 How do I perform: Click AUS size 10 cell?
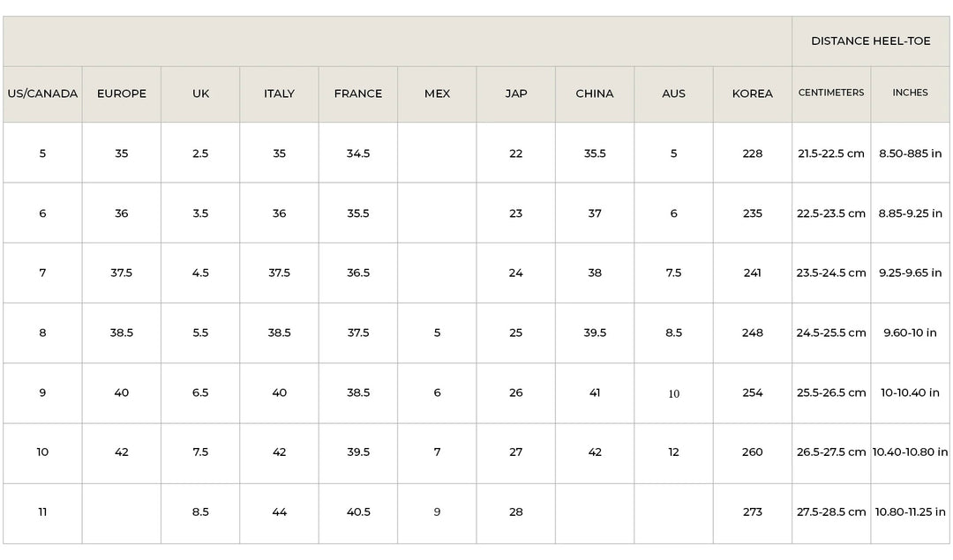pos(673,393)
